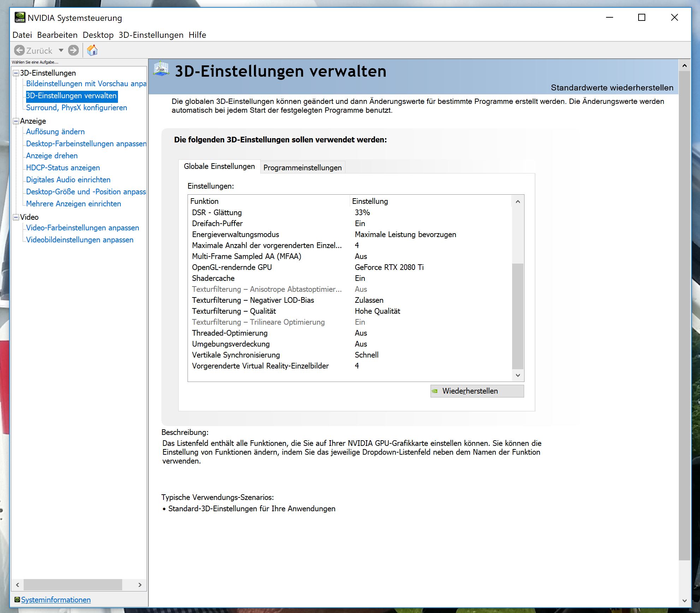Open the Desktop menu
Viewport: 700px width, 613px height.
(98, 35)
